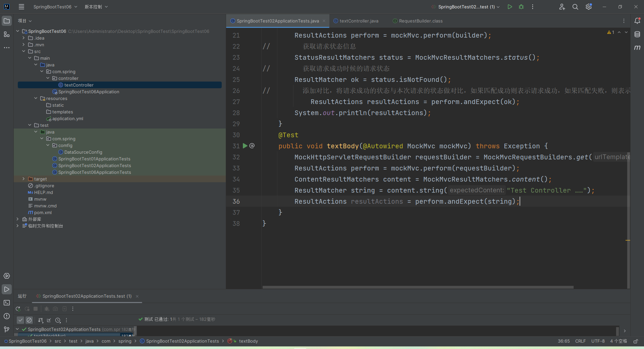Open test results more options menu
Viewport: 644px width, 349px height.
66,320
